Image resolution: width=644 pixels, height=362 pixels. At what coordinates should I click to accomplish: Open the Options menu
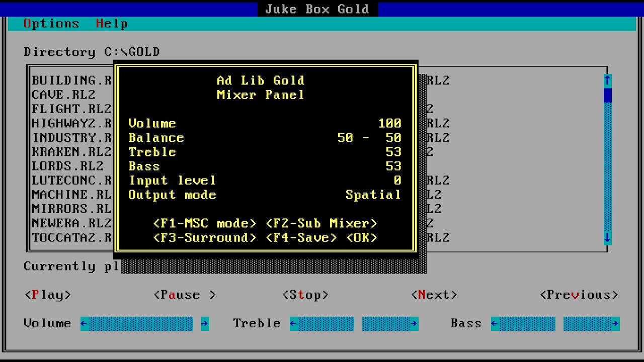[51, 24]
